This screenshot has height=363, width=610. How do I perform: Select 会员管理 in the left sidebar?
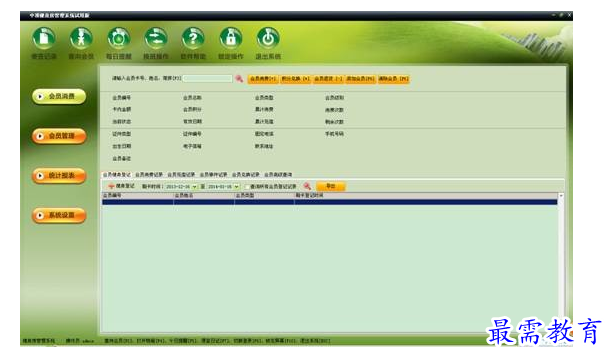point(59,136)
